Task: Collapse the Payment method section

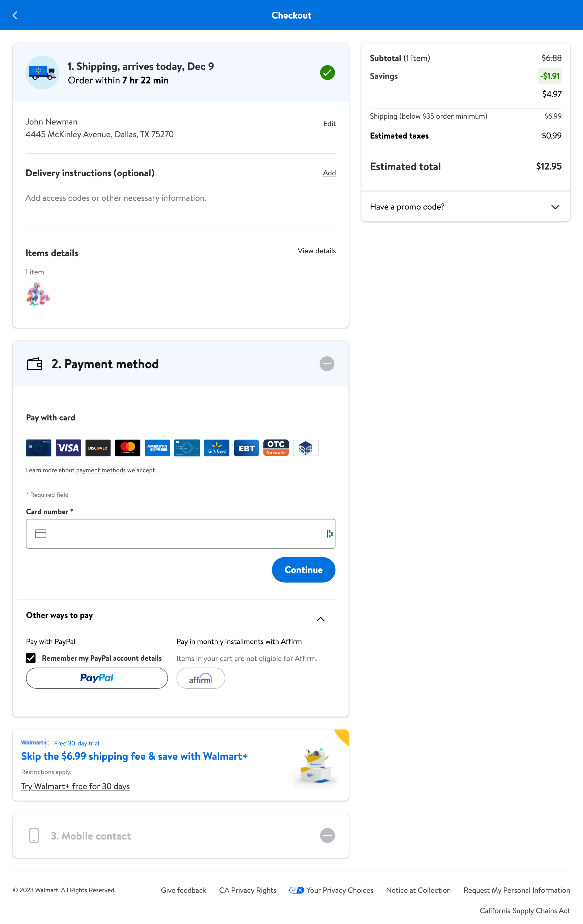Action: pyautogui.click(x=327, y=363)
